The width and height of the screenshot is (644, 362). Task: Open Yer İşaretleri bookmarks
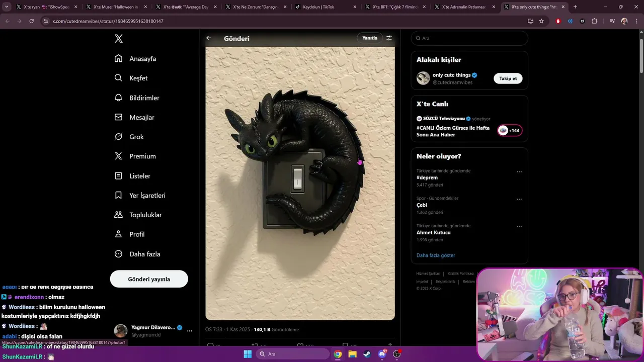coord(140,195)
